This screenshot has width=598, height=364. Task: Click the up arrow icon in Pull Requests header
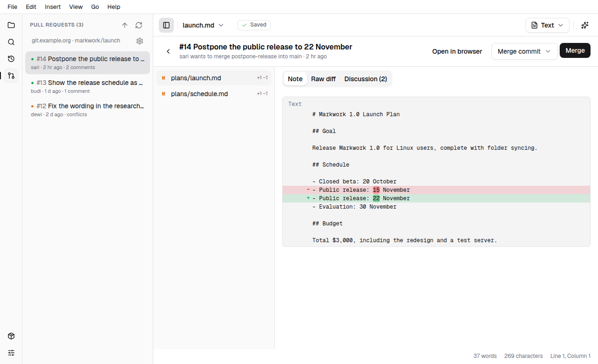coord(125,25)
